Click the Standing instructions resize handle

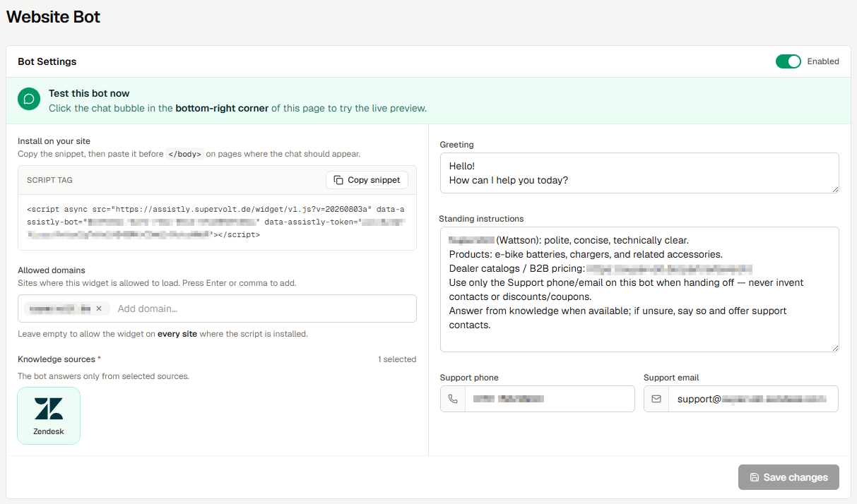[835, 348]
